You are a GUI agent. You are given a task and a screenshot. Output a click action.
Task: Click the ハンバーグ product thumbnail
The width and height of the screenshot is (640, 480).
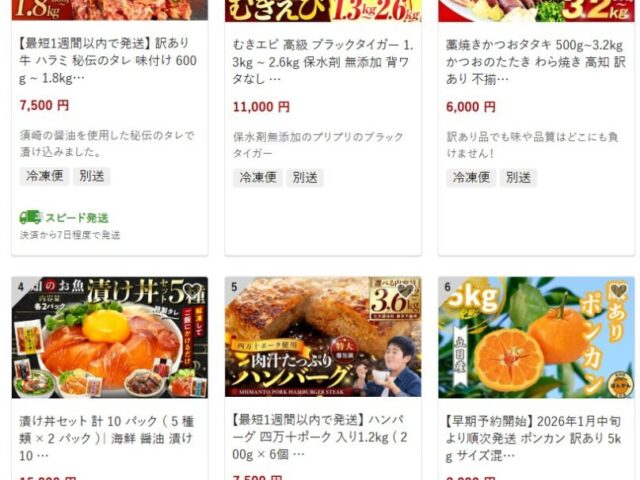(323, 337)
